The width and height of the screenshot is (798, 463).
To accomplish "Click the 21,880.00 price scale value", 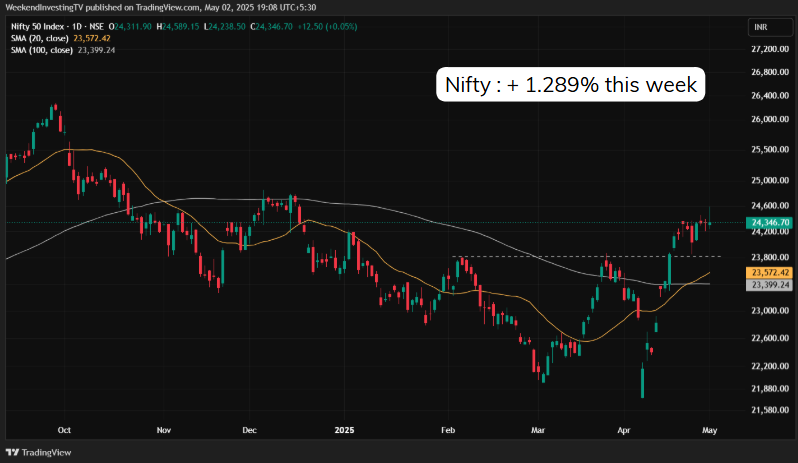I will coord(770,388).
